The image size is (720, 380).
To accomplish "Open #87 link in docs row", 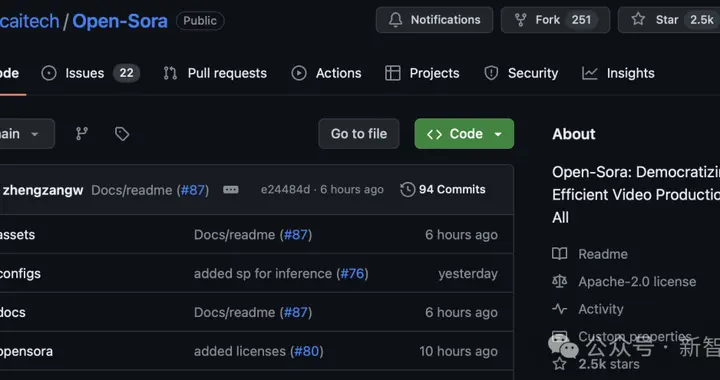I will 296,313.
